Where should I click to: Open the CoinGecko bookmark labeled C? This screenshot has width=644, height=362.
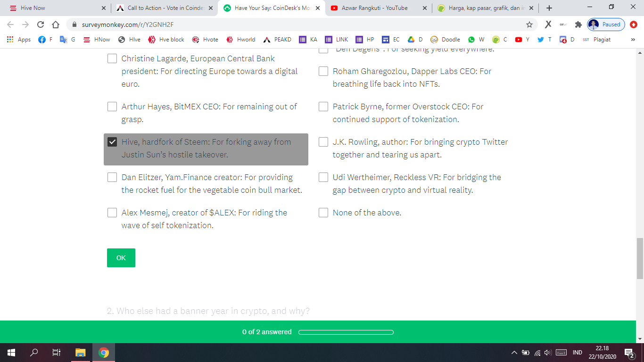tap(500, 40)
